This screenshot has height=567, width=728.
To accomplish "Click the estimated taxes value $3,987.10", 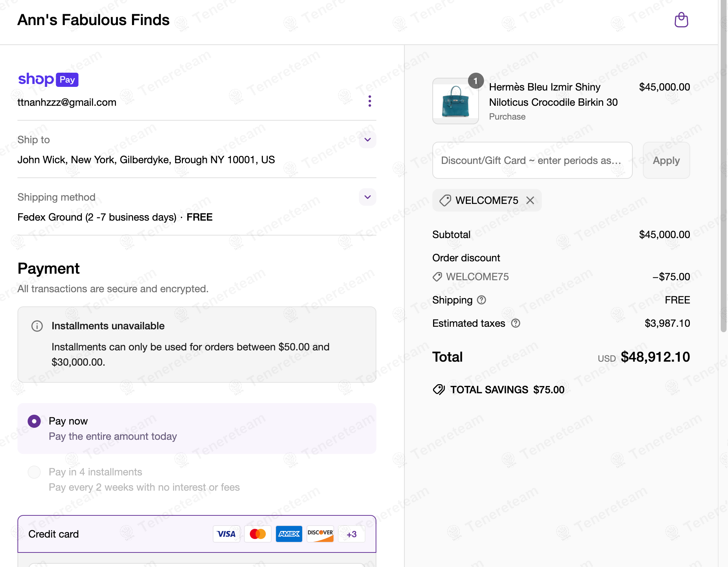I will 667,323.
